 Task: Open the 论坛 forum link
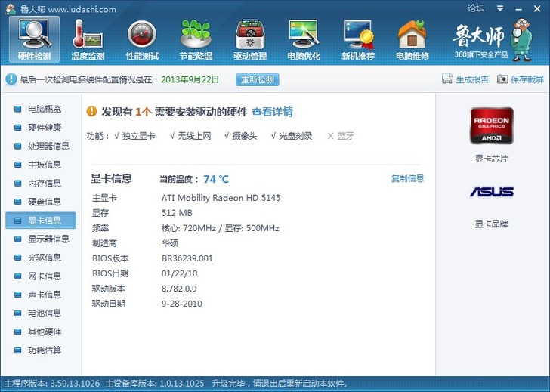coord(476,8)
